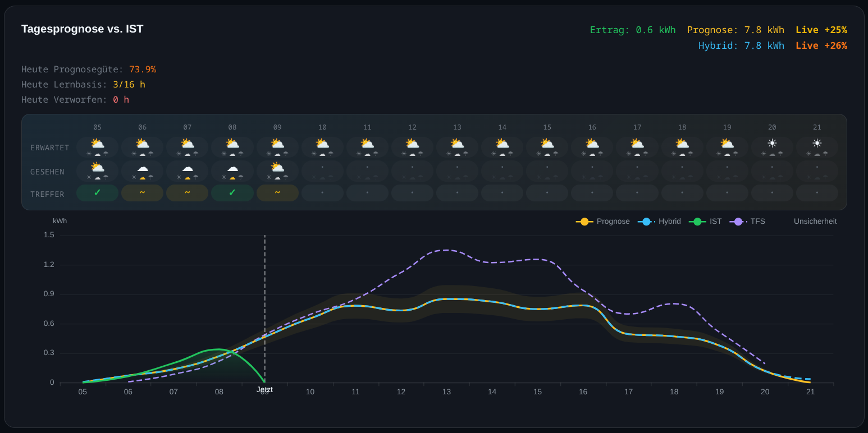Select the GESEHEN row label
The image size is (868, 433).
tap(47, 172)
